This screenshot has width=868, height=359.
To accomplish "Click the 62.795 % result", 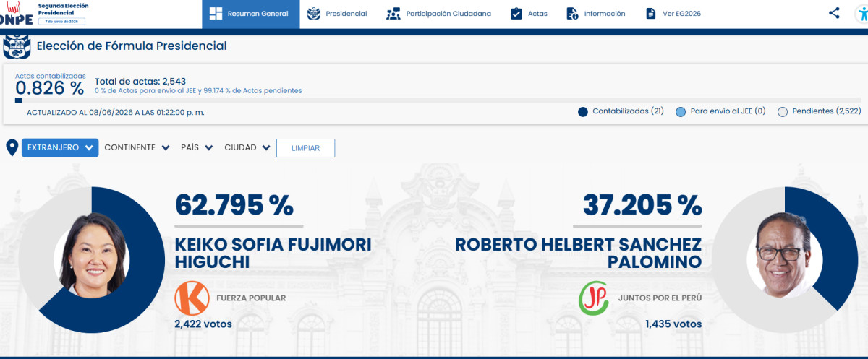I will point(234,206).
